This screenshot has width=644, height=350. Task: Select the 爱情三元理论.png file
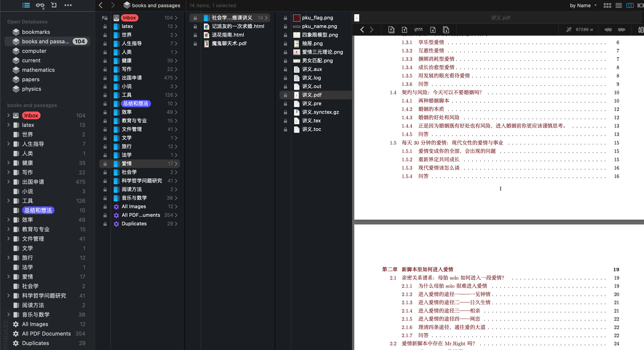tap(322, 52)
